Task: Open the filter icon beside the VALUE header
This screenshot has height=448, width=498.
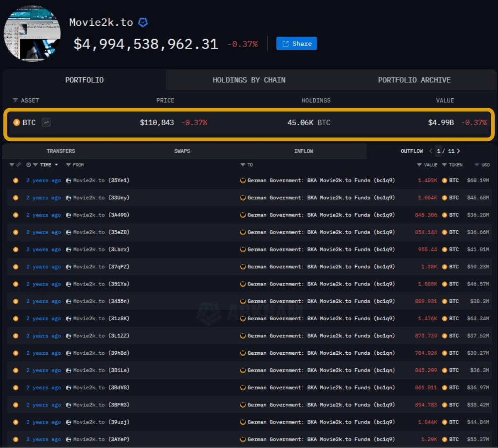Action: 419,165
